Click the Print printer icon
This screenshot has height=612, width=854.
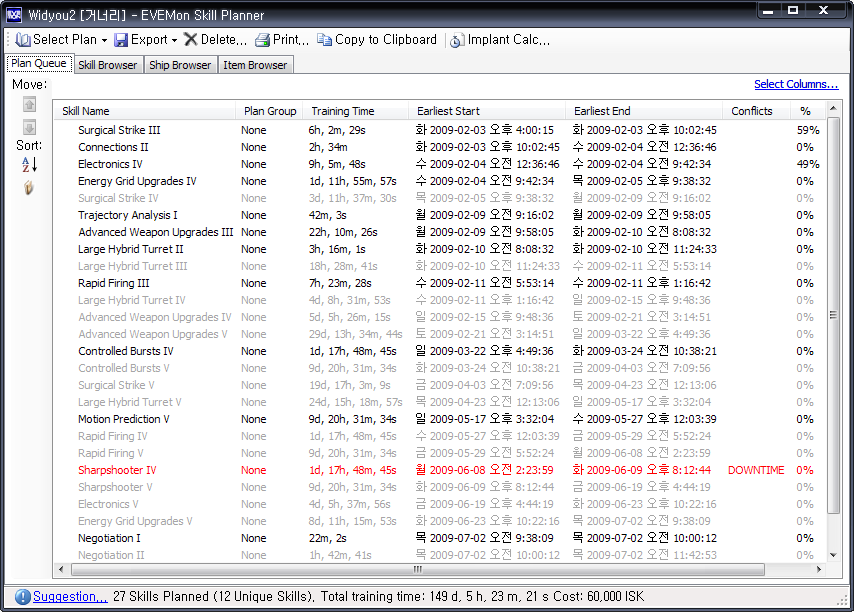[x=263, y=40]
